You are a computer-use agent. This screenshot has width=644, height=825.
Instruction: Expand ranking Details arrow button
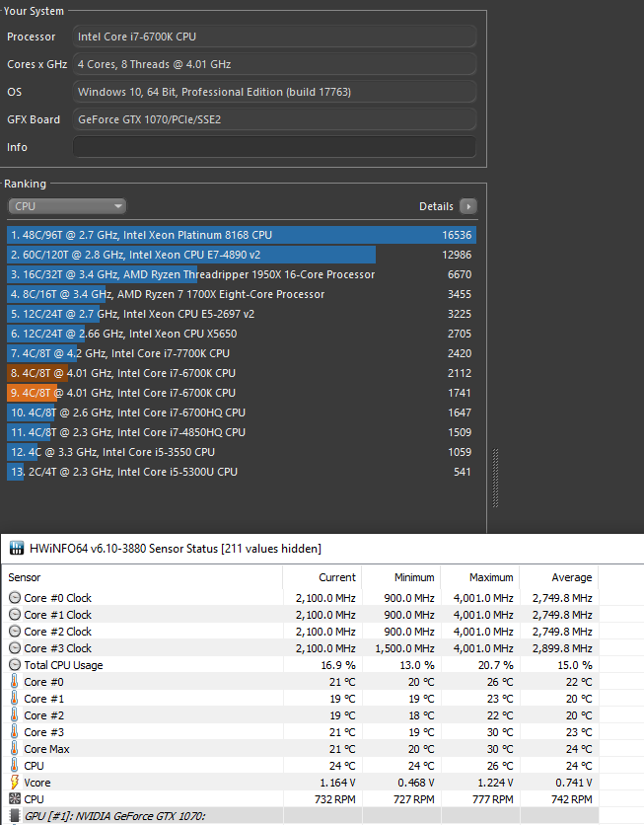(x=467, y=206)
